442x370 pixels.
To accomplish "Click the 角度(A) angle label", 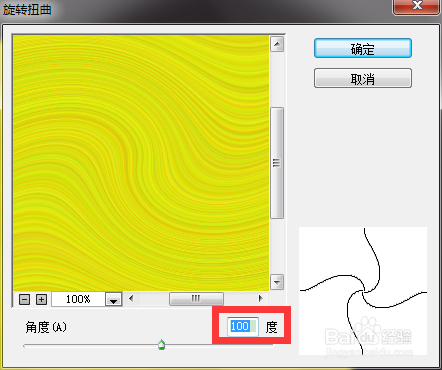I will pyautogui.click(x=46, y=327).
